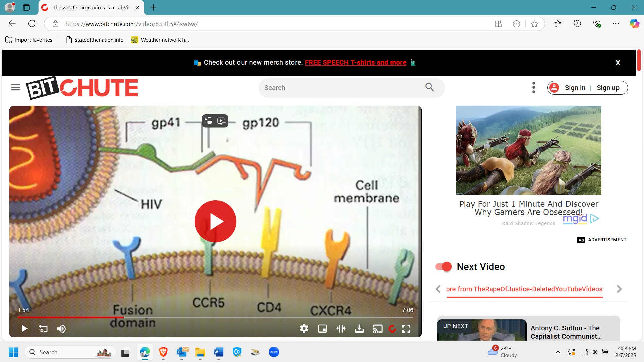Open the BitChute hamburger menu

(16, 87)
